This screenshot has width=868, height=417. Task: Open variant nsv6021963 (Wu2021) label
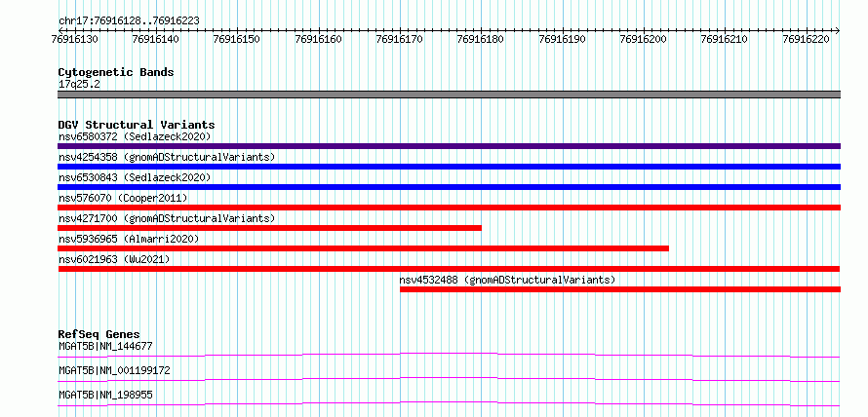pyautogui.click(x=114, y=259)
